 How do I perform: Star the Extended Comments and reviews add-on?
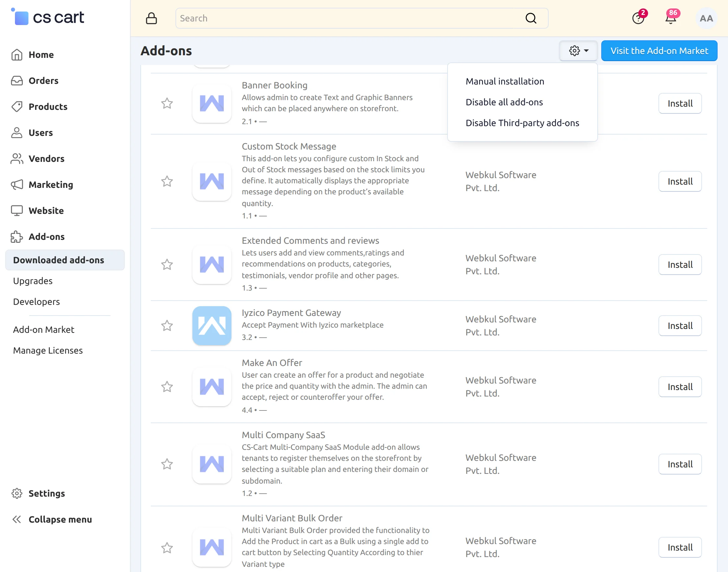tap(167, 265)
